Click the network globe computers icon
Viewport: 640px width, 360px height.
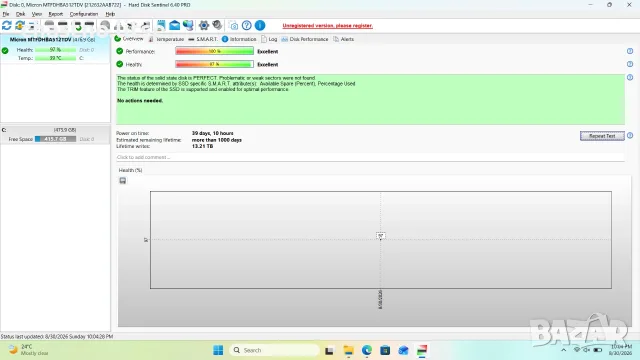[188, 25]
